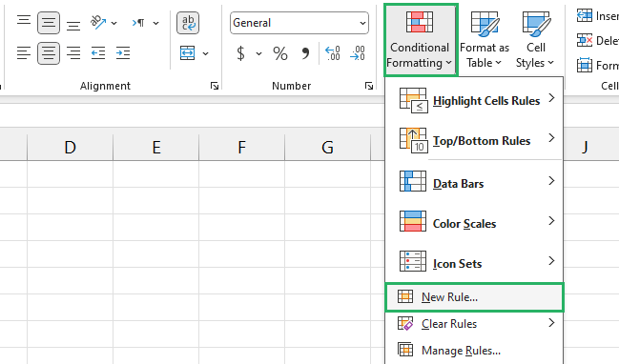Click the Color Scales icon
This screenshot has width=619, height=364.
coord(413,221)
